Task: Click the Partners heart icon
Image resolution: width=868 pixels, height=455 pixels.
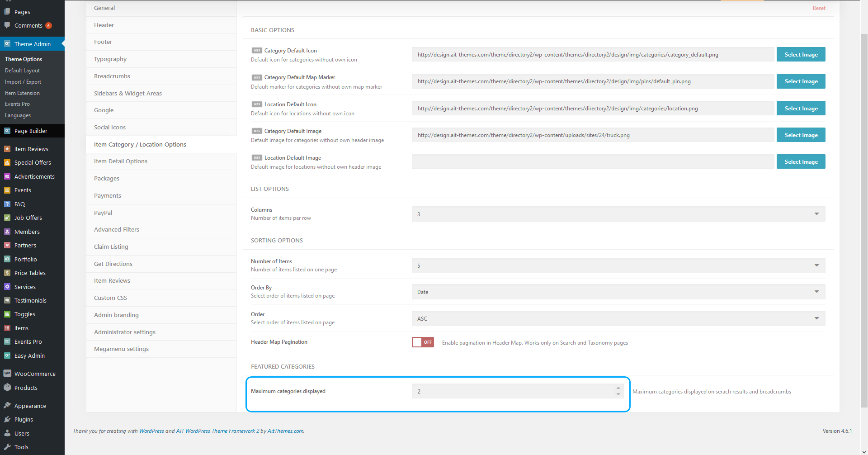Action: (7, 245)
